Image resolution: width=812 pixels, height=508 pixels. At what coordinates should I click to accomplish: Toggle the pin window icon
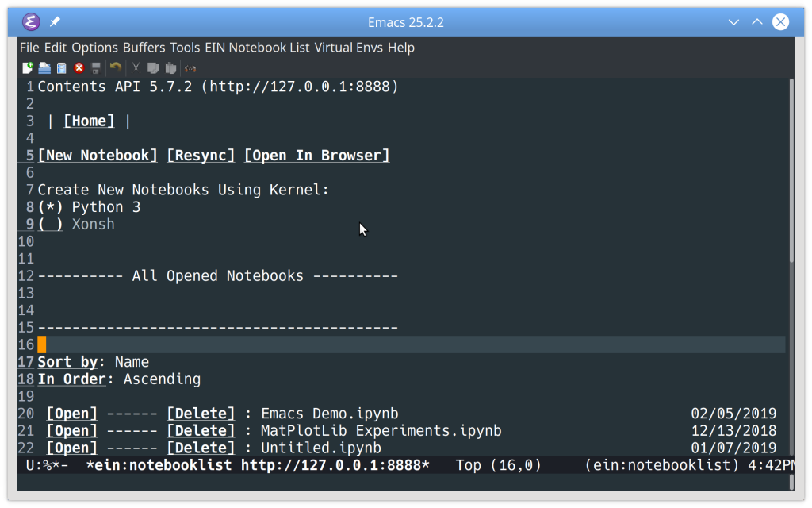(x=55, y=21)
